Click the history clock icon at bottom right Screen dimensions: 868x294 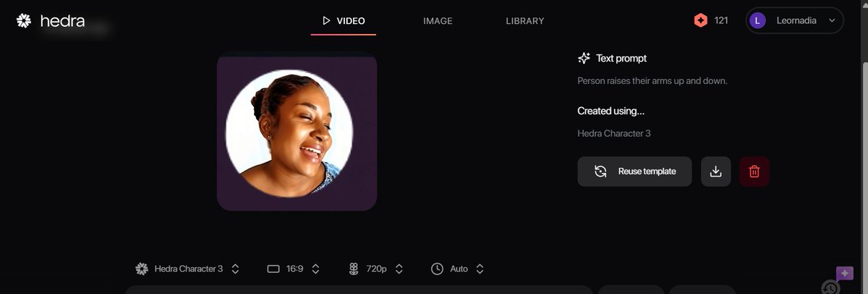(830, 287)
